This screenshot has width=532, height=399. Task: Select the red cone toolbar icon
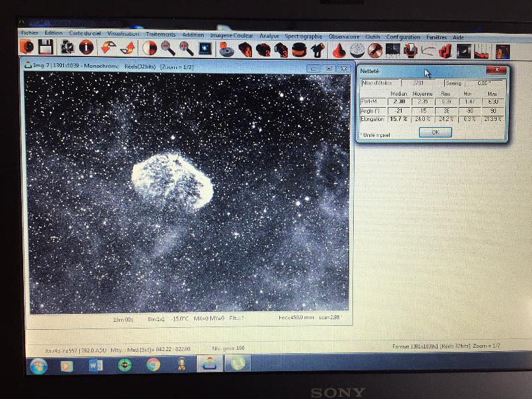[338, 51]
